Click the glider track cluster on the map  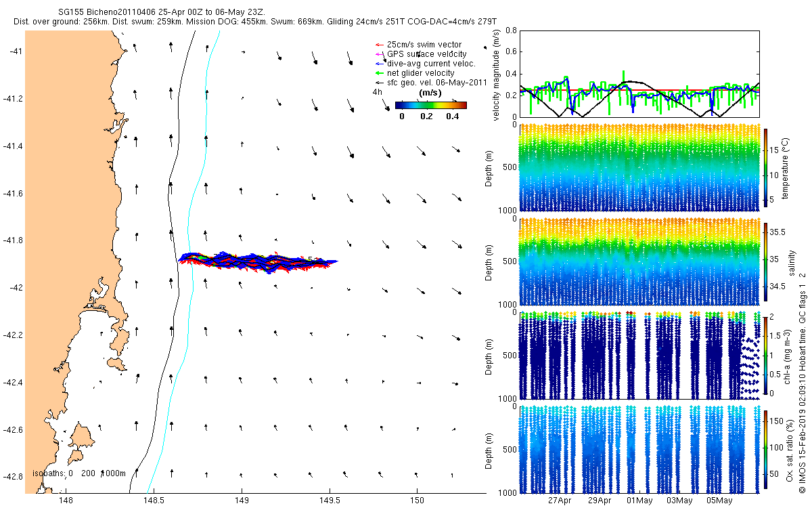tap(257, 261)
